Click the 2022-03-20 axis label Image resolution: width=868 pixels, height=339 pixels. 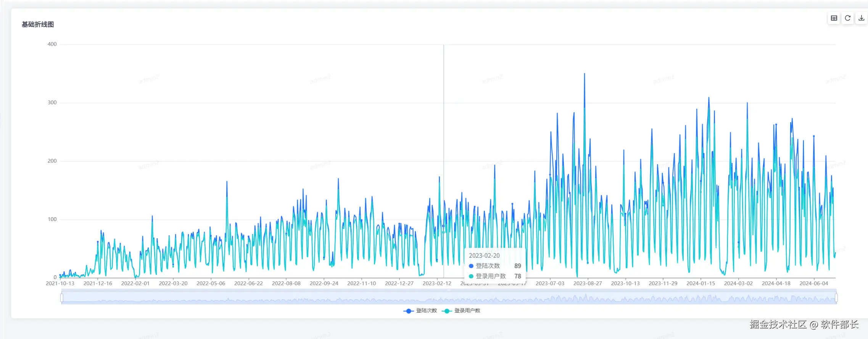tap(173, 283)
